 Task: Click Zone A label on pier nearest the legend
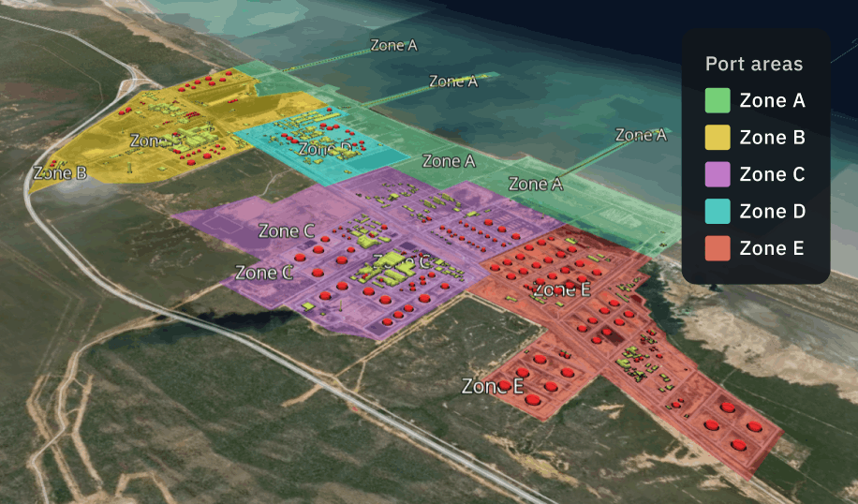tap(641, 135)
